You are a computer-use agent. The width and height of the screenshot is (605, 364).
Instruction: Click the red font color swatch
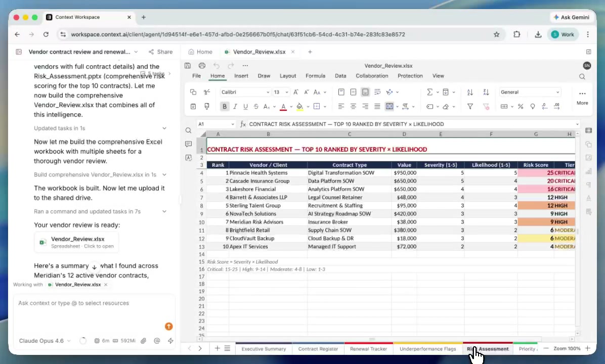[x=283, y=107]
